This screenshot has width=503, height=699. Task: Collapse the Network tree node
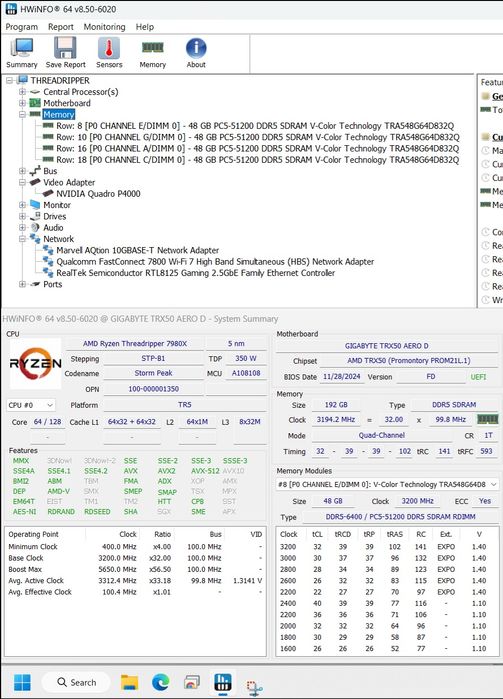click(x=22, y=239)
